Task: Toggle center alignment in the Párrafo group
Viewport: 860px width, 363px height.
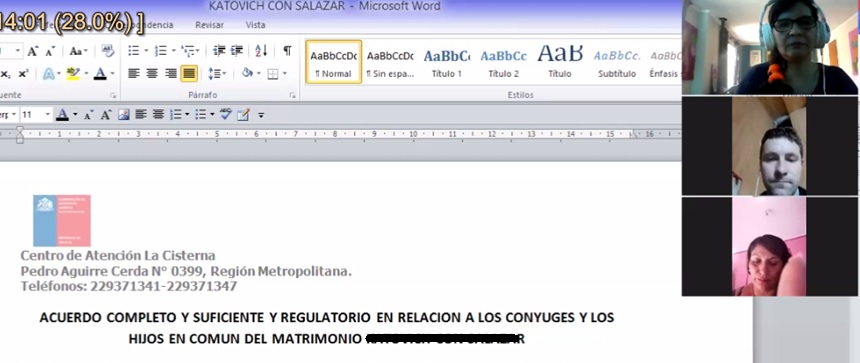Action: tap(152, 73)
